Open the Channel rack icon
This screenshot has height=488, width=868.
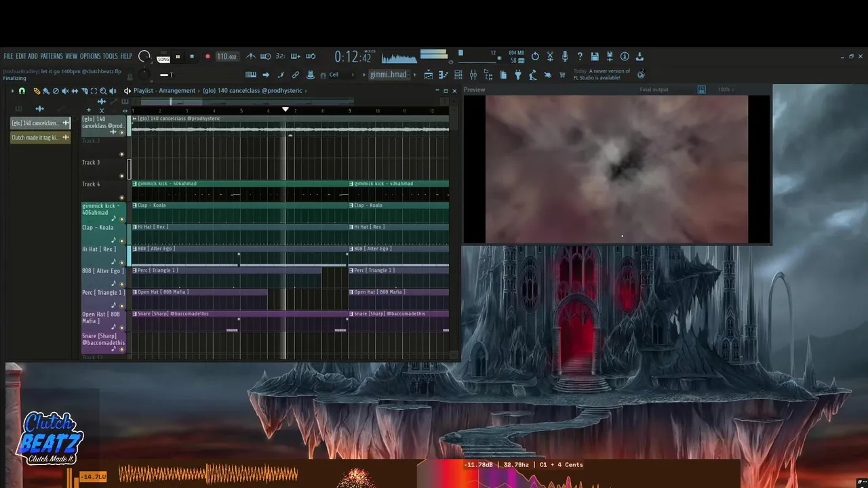pos(458,75)
